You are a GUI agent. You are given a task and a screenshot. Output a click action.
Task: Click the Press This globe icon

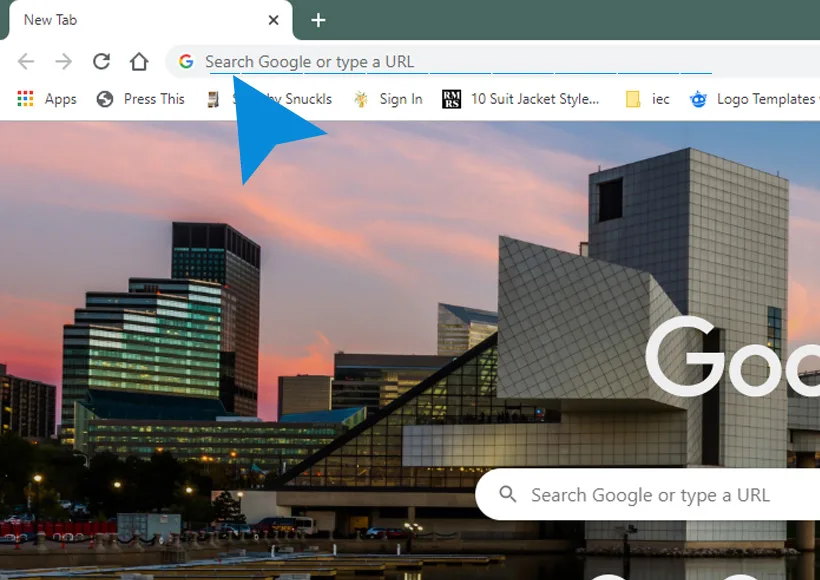[x=105, y=99]
